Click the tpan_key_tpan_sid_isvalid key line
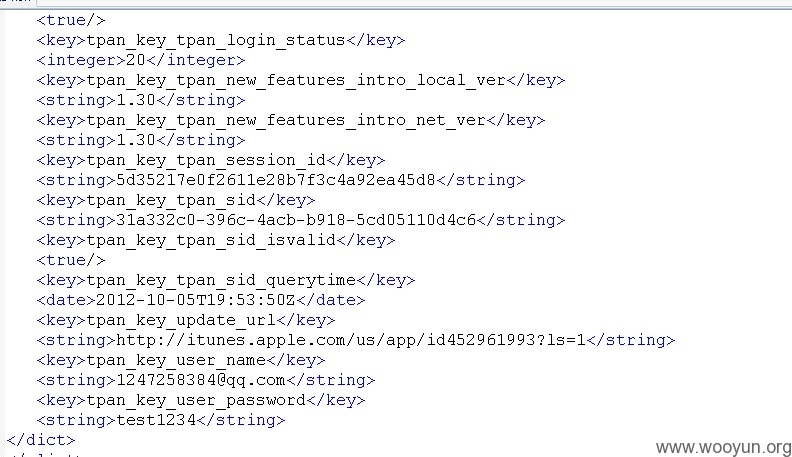Screen dimensions: 792x457 [x=216, y=240]
